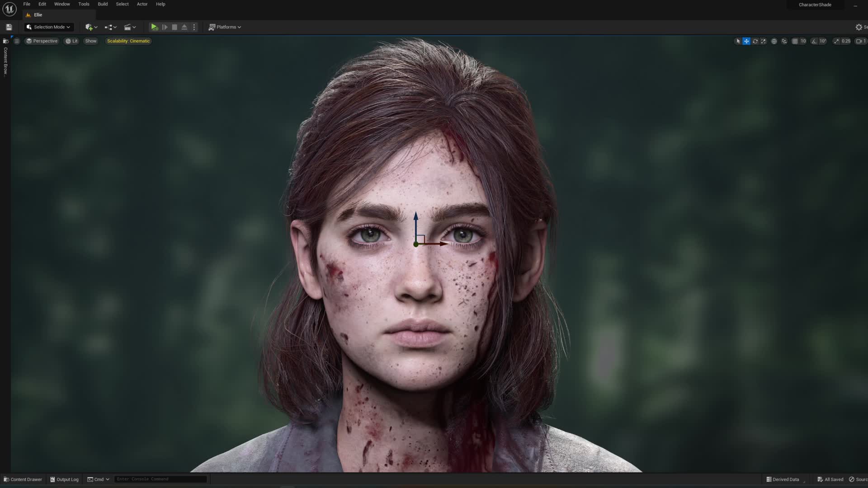Open the Cmd console type dropdown
The width and height of the screenshot is (868, 488).
(x=98, y=479)
